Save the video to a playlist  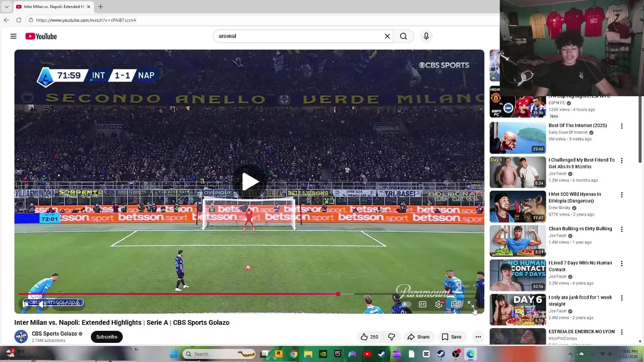pyautogui.click(x=451, y=337)
